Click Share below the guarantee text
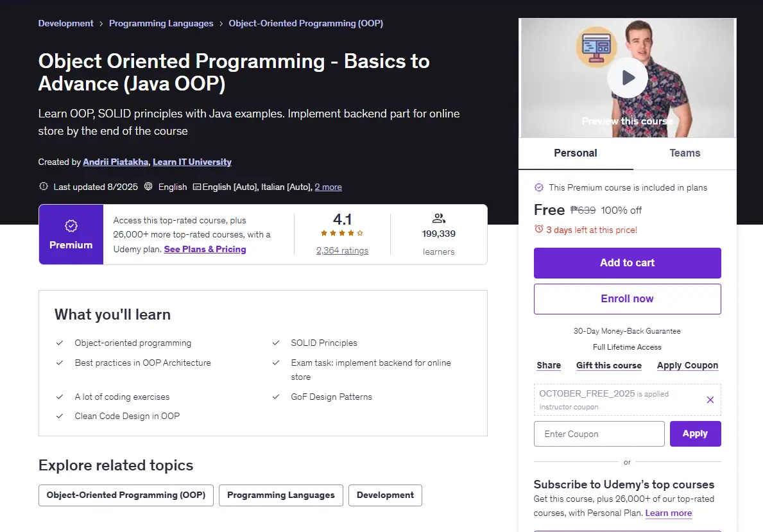Viewport: 763px width, 532px height. click(549, 366)
